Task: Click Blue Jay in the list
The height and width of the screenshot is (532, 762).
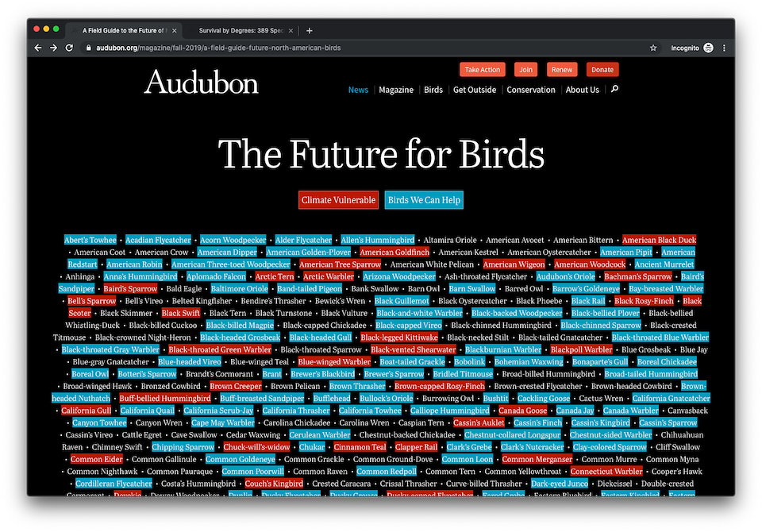Action: tap(694, 349)
